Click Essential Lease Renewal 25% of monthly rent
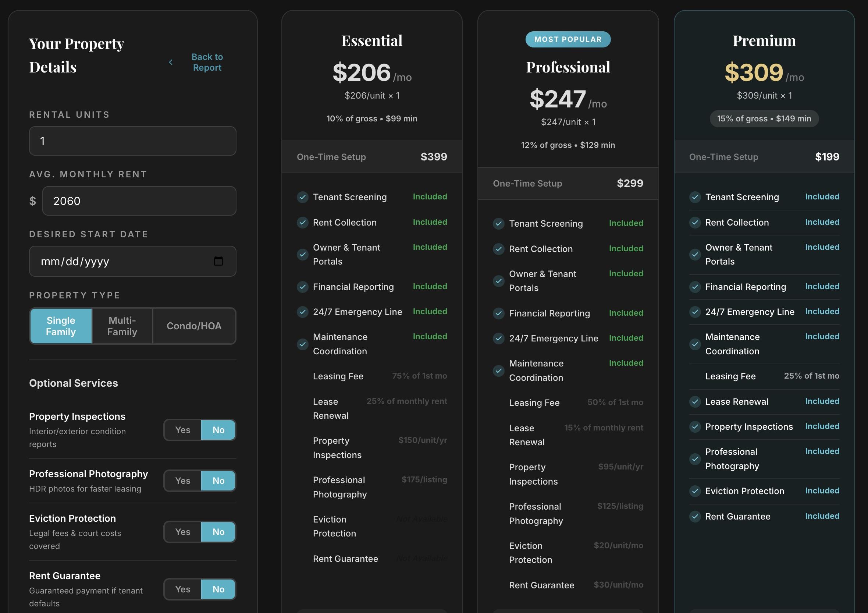The width and height of the screenshot is (868, 613). pos(407,401)
